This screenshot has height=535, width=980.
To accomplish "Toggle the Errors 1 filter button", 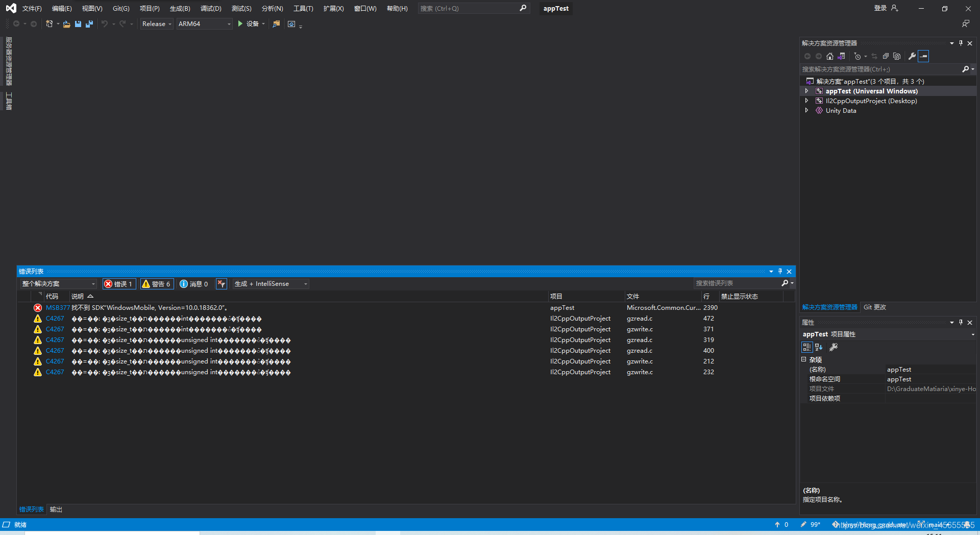I will pyautogui.click(x=119, y=284).
